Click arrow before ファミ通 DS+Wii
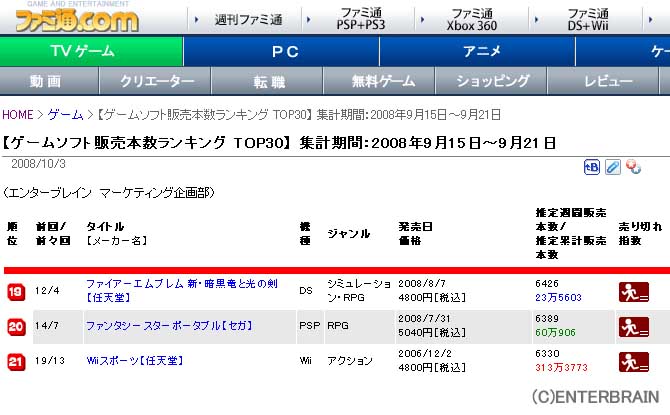Image resolution: width=670 pixels, height=415 pixels. (536, 20)
